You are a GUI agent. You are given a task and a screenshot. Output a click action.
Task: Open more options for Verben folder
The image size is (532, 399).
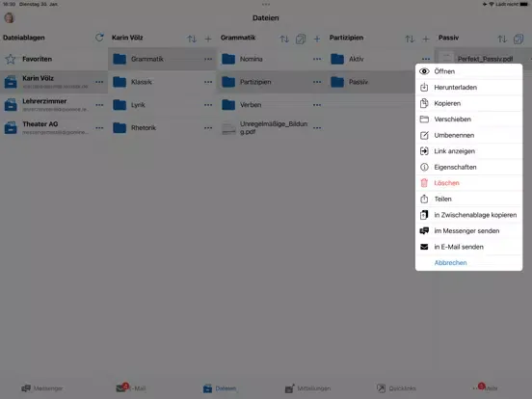pyautogui.click(x=317, y=105)
